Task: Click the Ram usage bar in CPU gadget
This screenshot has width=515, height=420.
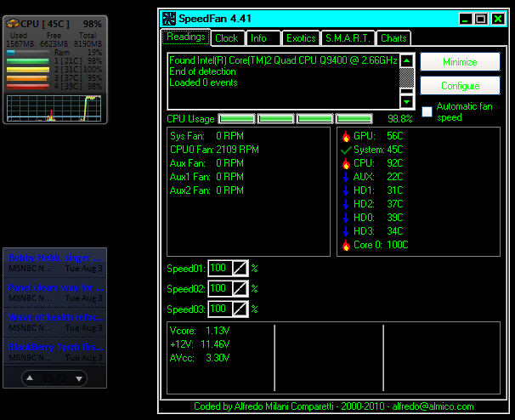Action: 28,53
